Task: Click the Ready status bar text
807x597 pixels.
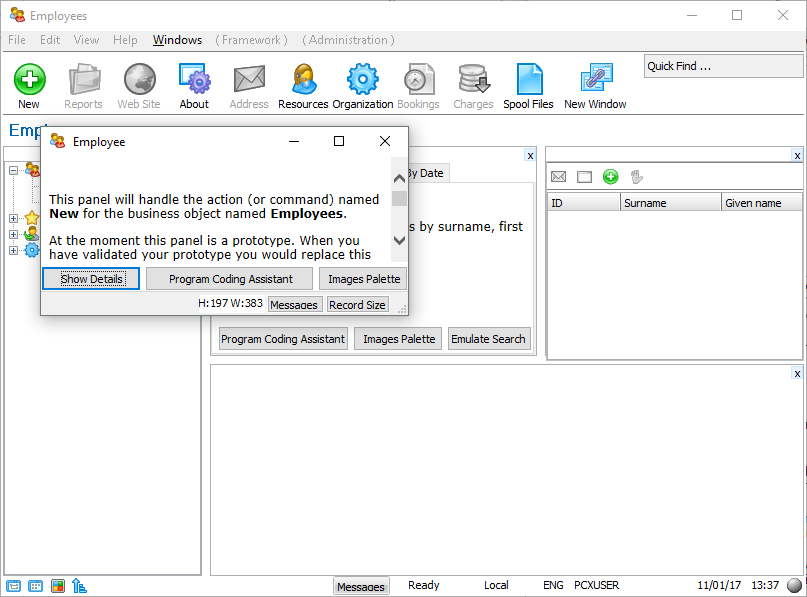Action: (x=424, y=585)
